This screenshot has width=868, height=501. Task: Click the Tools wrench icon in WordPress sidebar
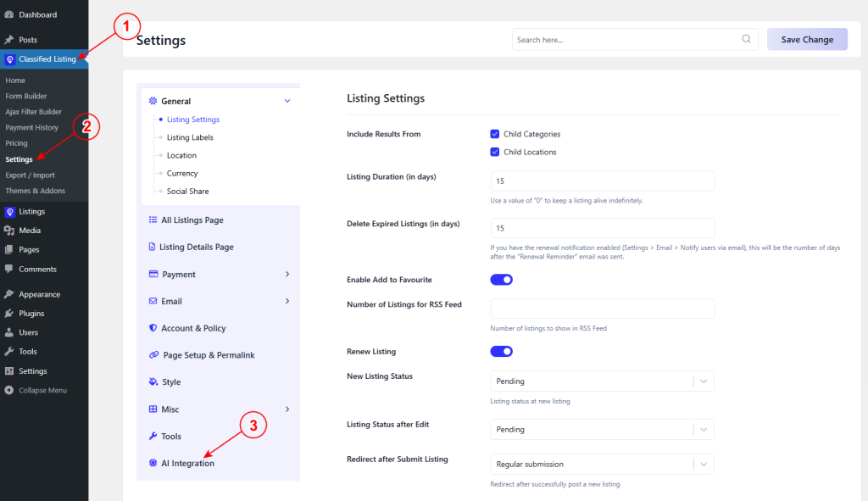coord(8,352)
